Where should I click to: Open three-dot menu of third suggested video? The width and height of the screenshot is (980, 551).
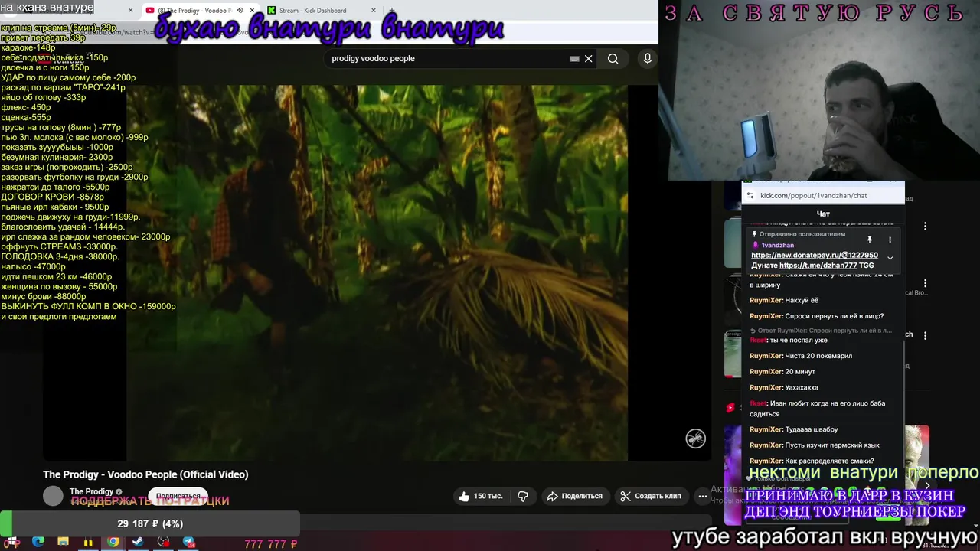[925, 335]
